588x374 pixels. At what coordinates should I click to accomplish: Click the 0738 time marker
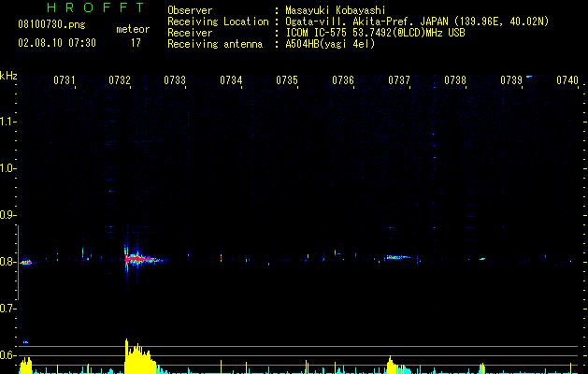[455, 79]
